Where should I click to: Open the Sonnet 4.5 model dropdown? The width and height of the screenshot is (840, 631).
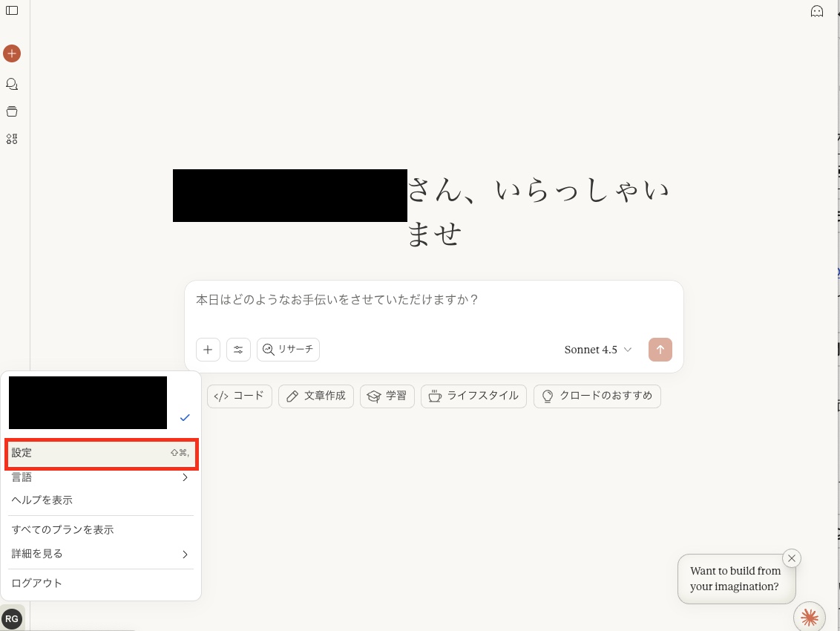pyautogui.click(x=597, y=350)
